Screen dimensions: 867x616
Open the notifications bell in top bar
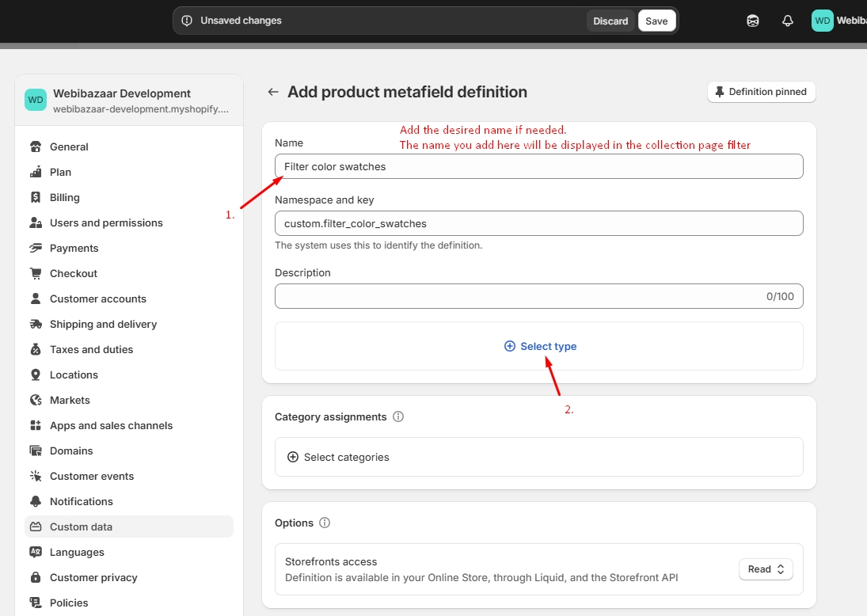point(787,21)
